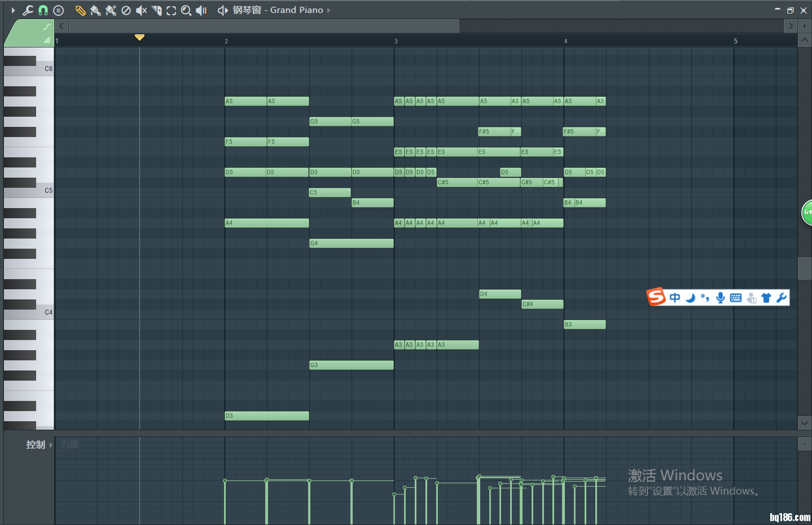Open the stamp chord selector icon
This screenshot has height=525, width=812.
click(58, 10)
